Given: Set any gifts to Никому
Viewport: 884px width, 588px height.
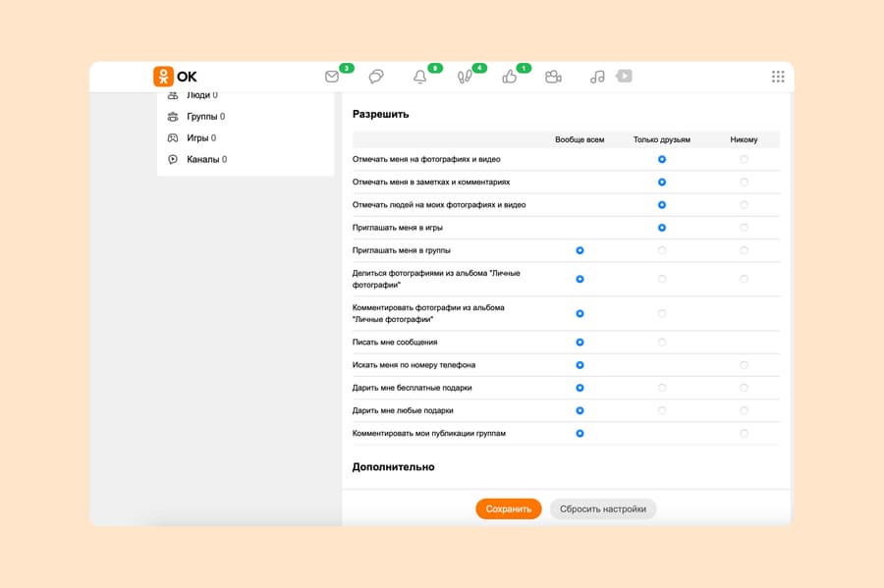Looking at the screenshot, I should [x=744, y=410].
